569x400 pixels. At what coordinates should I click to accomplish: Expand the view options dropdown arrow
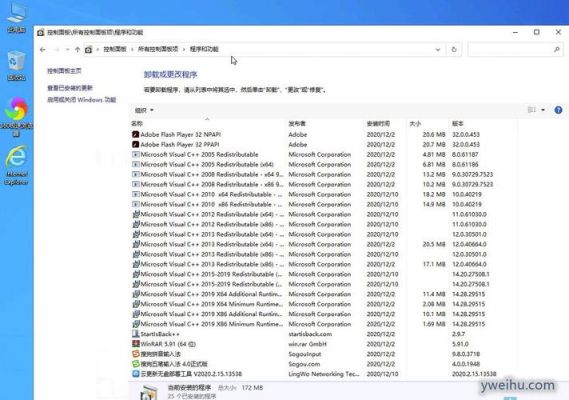coord(543,110)
